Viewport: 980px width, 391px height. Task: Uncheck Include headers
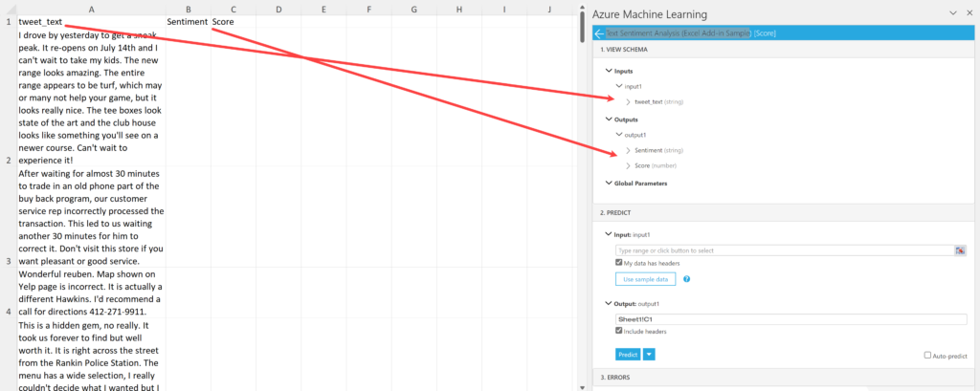coord(619,331)
